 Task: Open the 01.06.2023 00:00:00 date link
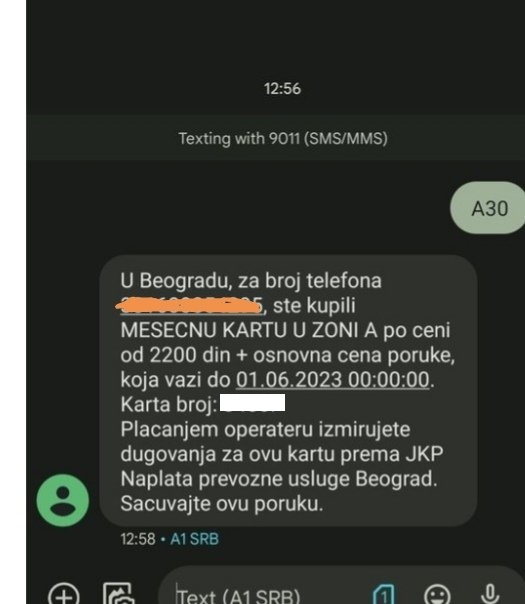click(x=332, y=379)
